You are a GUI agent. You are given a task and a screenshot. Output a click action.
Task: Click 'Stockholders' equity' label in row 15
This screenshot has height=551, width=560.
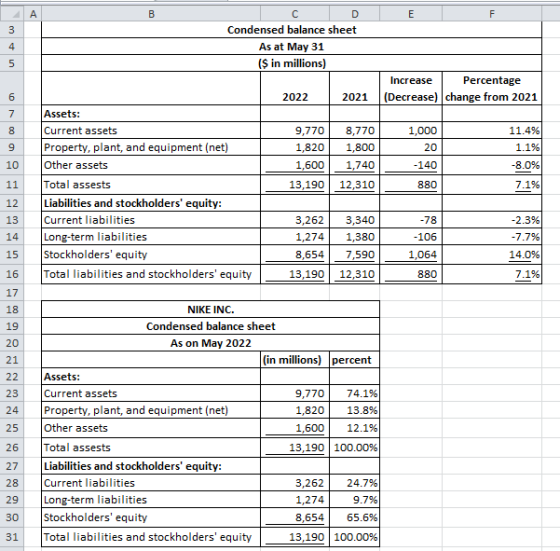(151, 255)
